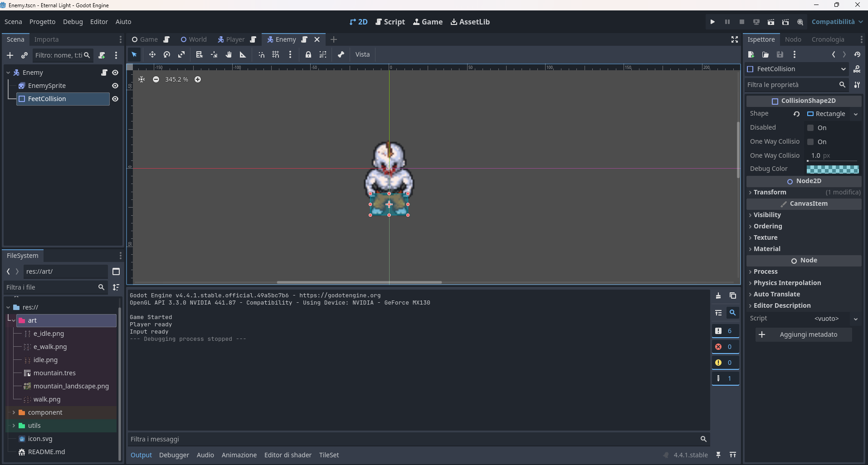Toggle distraction-free mode
The height and width of the screenshot is (465, 868).
(735, 39)
